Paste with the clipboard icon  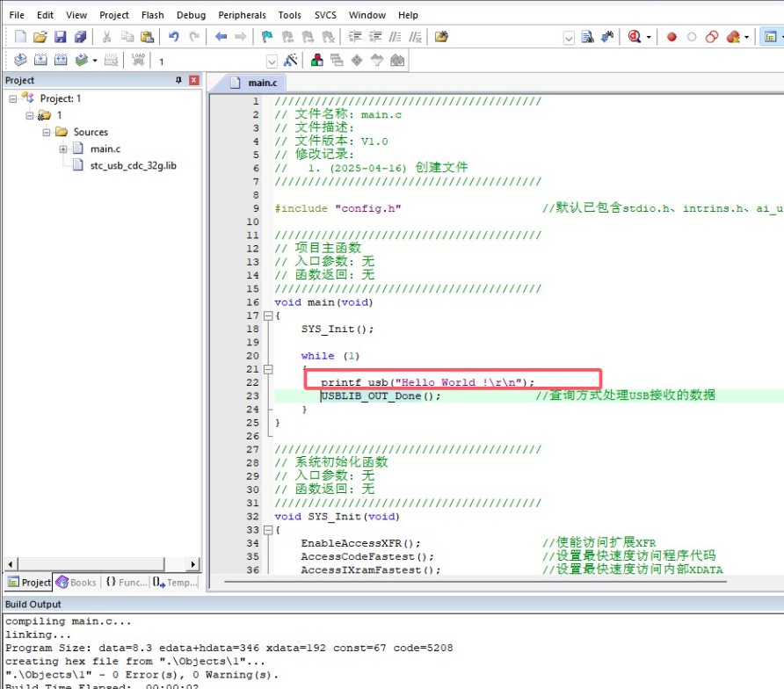[147, 37]
